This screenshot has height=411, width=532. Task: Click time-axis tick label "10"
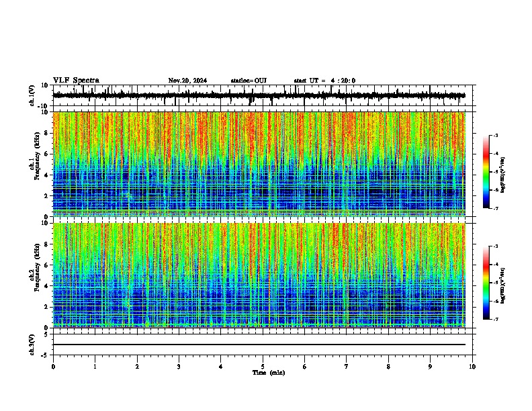pos(472,367)
